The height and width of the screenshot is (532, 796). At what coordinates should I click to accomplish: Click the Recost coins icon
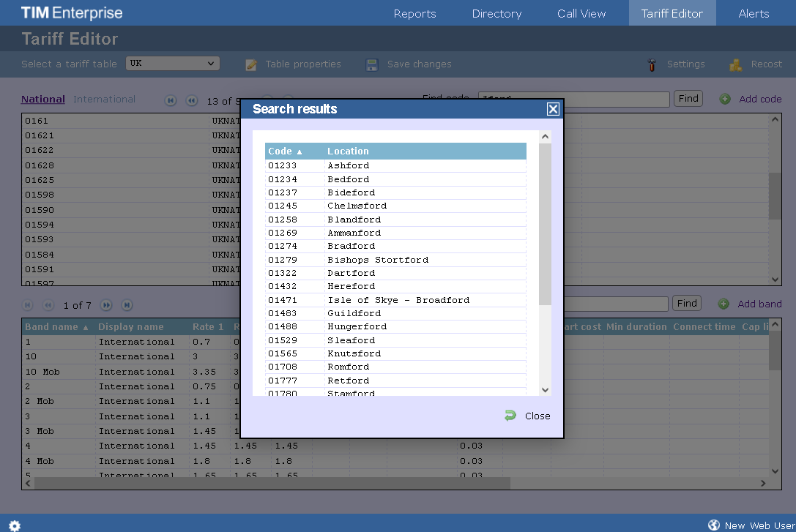(x=735, y=64)
